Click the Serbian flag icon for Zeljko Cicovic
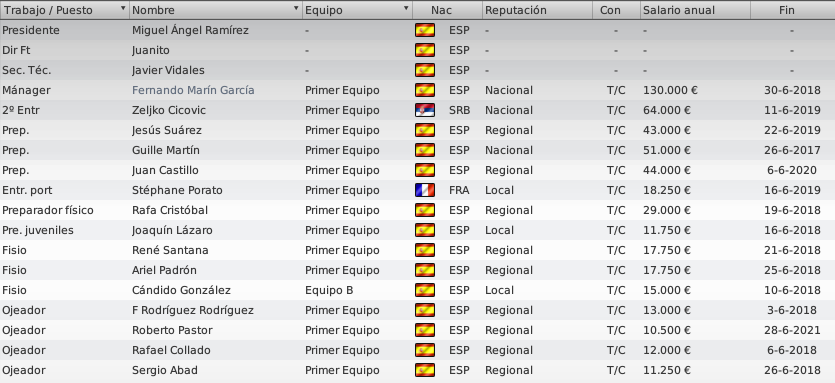The image size is (835, 383). 424,110
